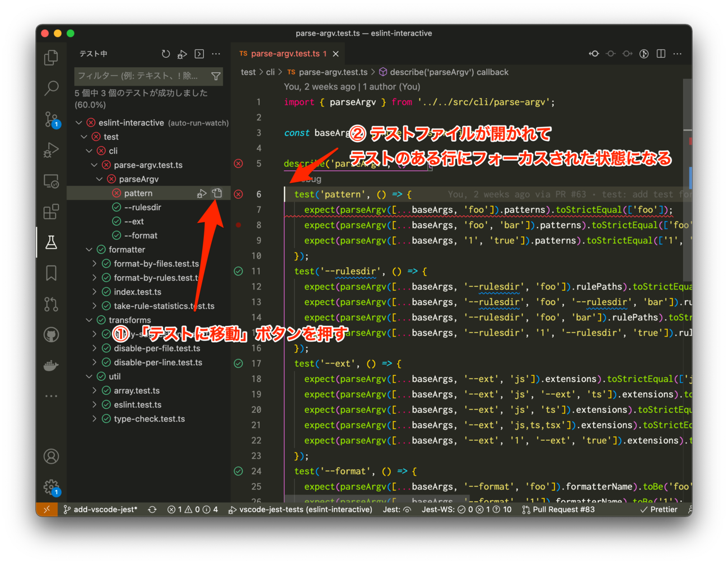Expand format-by-files.test.ts node

(94, 264)
